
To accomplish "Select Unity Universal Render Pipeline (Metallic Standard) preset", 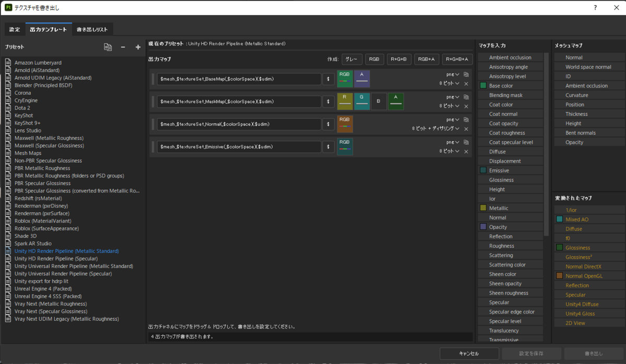I will pos(74,266).
